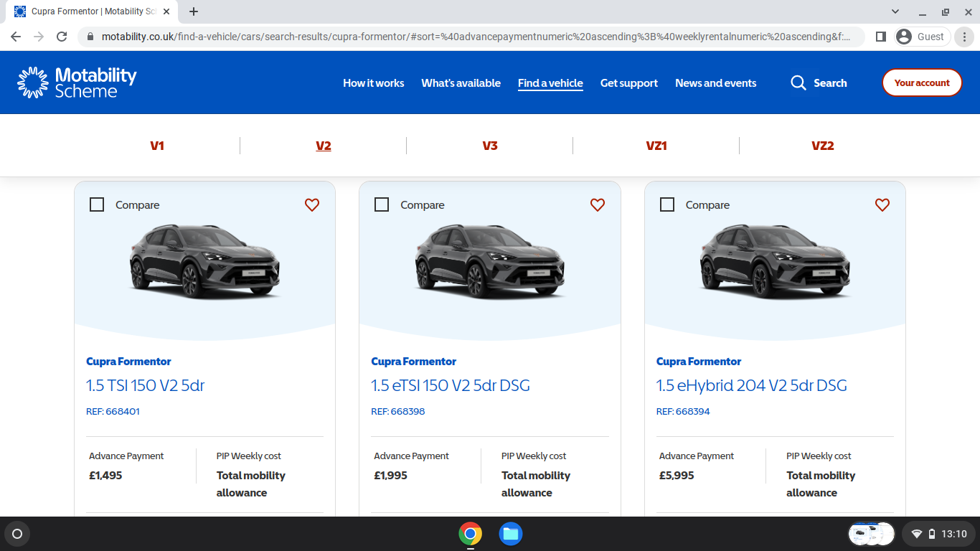980x551 pixels.
Task: Reload the page with refresh icon
Action: (x=62, y=37)
